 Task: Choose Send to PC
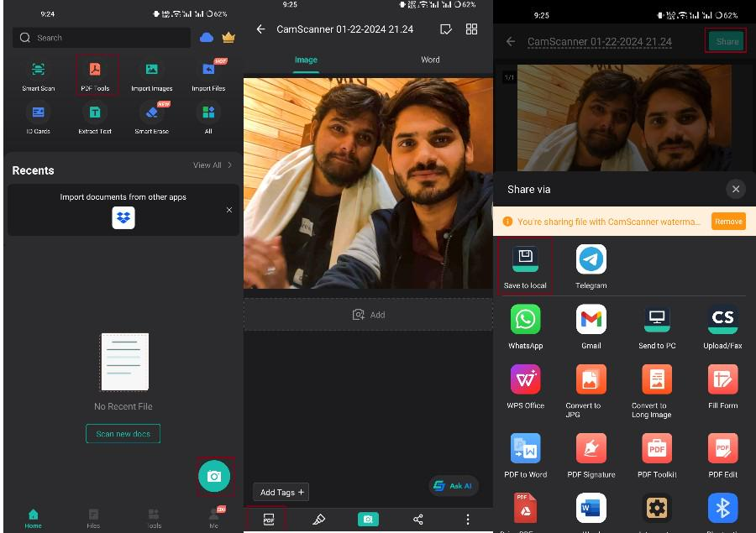click(x=657, y=327)
